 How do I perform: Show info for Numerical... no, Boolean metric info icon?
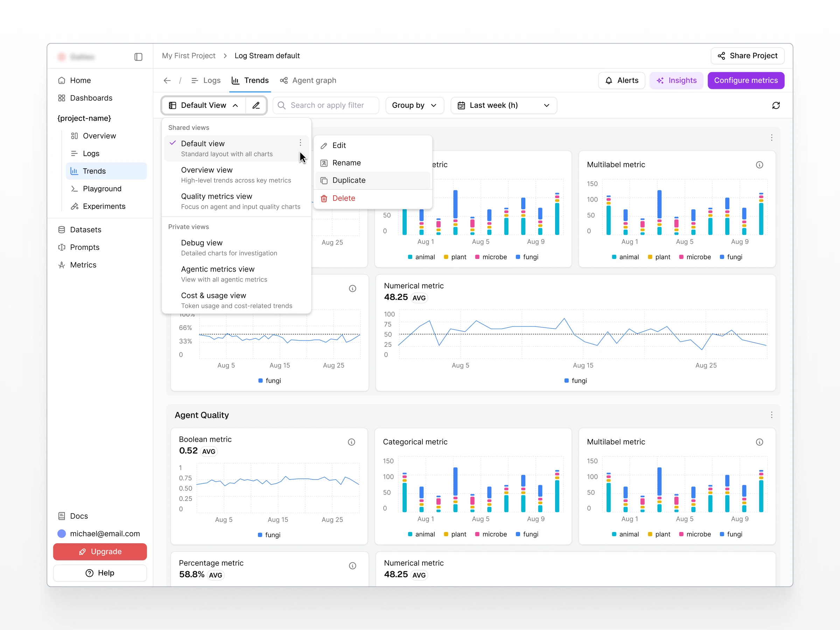351,442
